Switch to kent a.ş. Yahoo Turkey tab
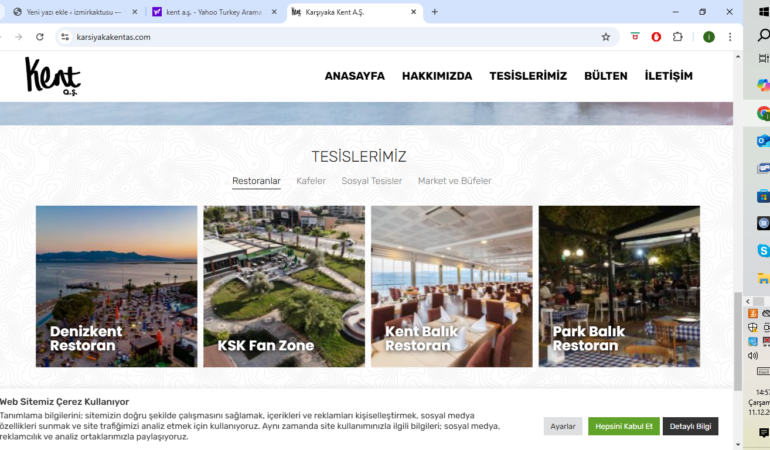Screen dimensions: 770x450 214,12
